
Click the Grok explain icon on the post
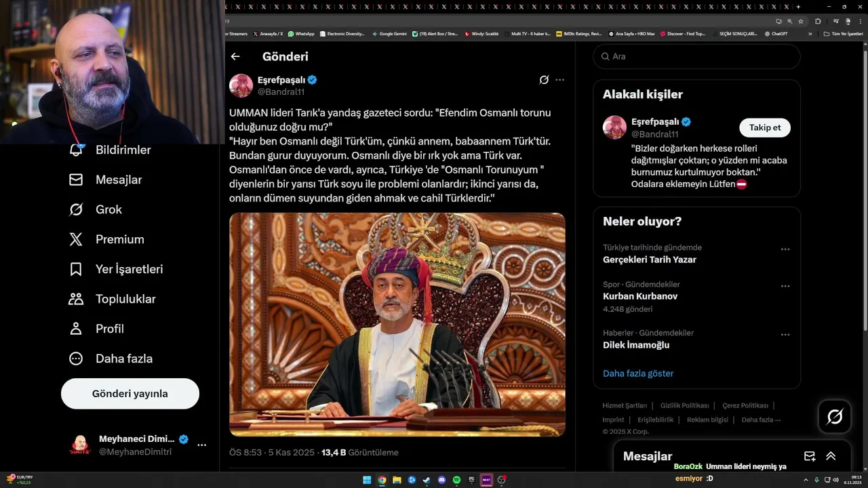[x=544, y=80]
